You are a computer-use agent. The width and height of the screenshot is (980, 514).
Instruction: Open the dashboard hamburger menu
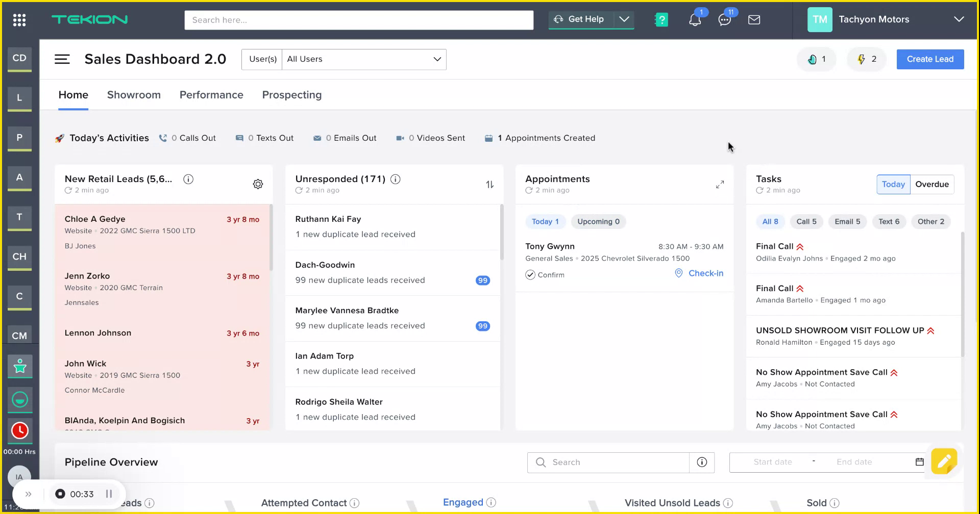coord(62,59)
